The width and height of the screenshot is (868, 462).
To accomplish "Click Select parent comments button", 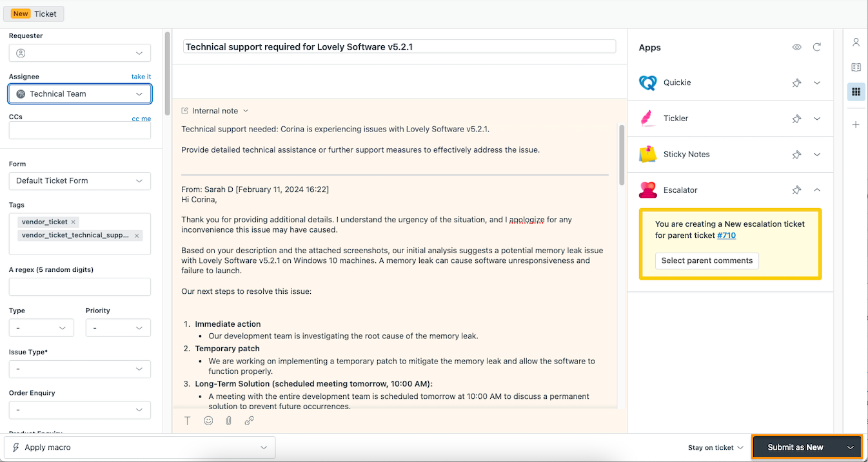I will 707,260.
